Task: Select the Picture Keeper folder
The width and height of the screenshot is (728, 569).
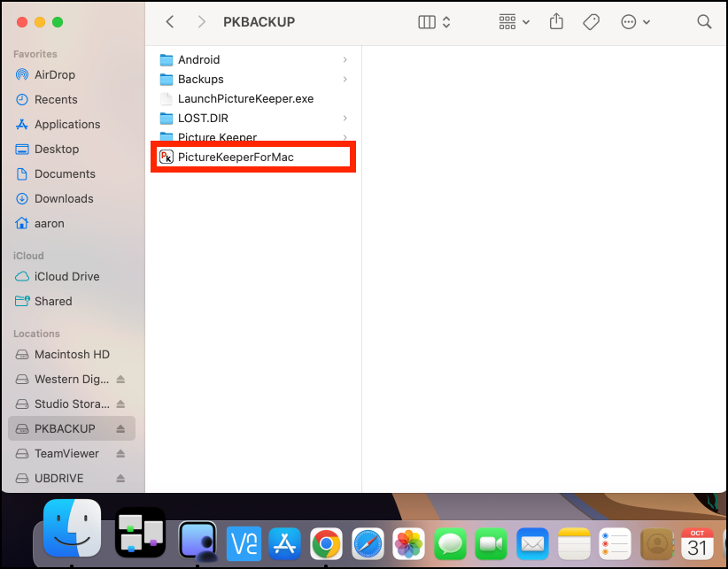Action: coord(253,136)
